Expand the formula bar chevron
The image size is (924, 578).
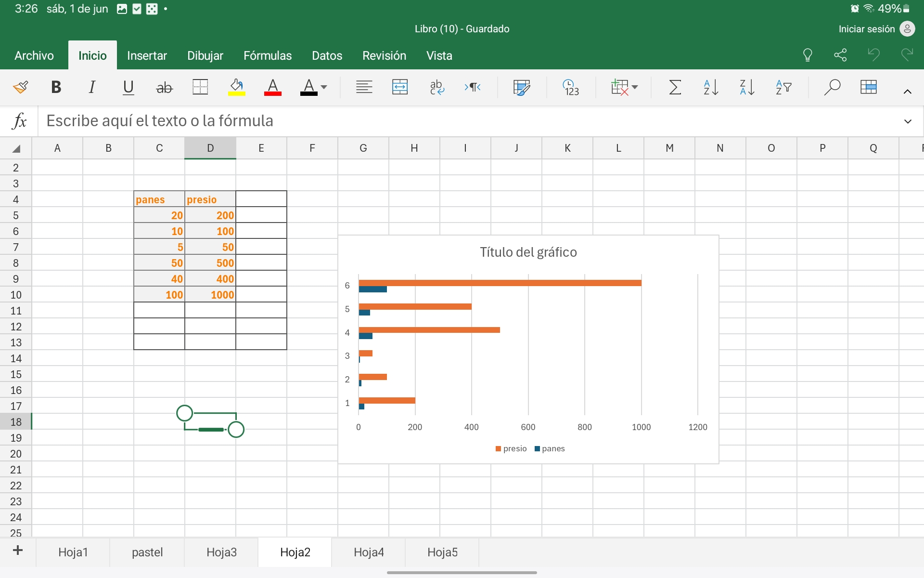[908, 121]
